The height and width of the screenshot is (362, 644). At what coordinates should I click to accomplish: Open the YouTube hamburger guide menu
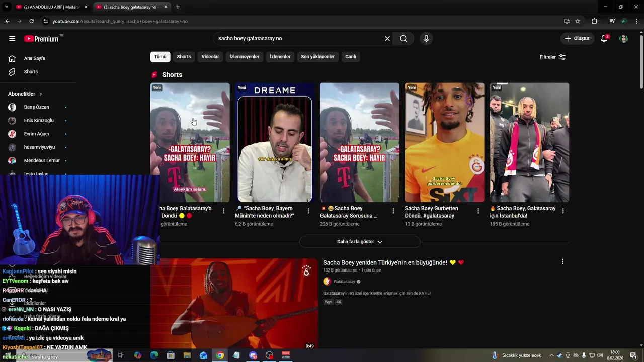[x=12, y=39]
